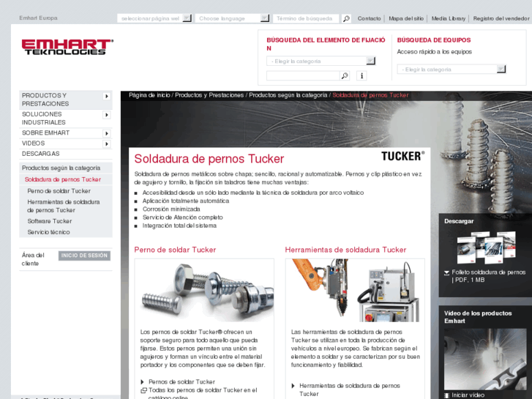Open the Videos menu item

coord(66,143)
